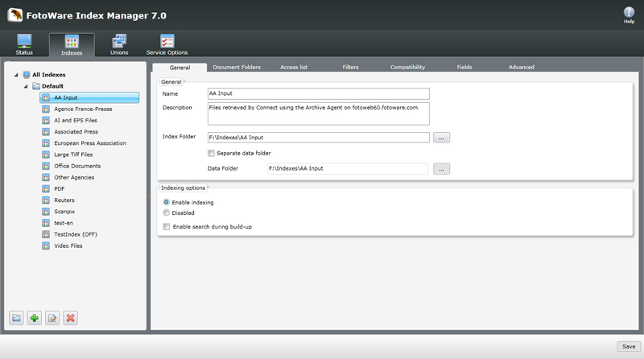Click the Default folder icon

[36, 86]
